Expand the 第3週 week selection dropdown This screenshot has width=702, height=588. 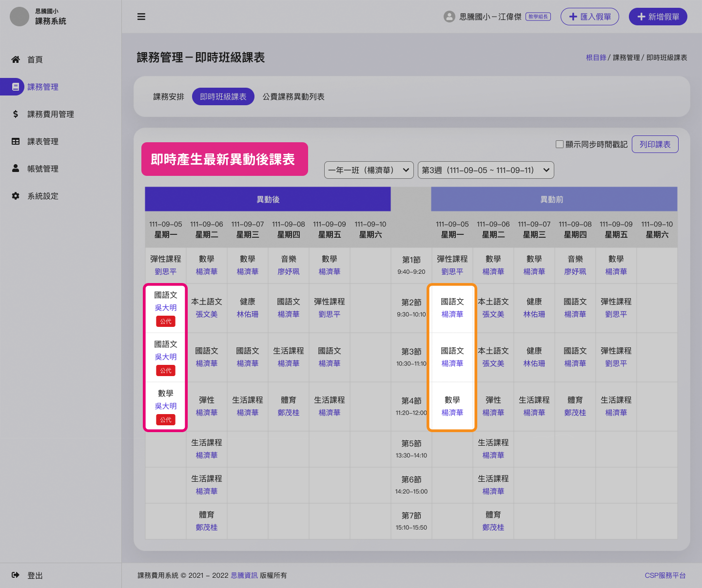coord(486,170)
